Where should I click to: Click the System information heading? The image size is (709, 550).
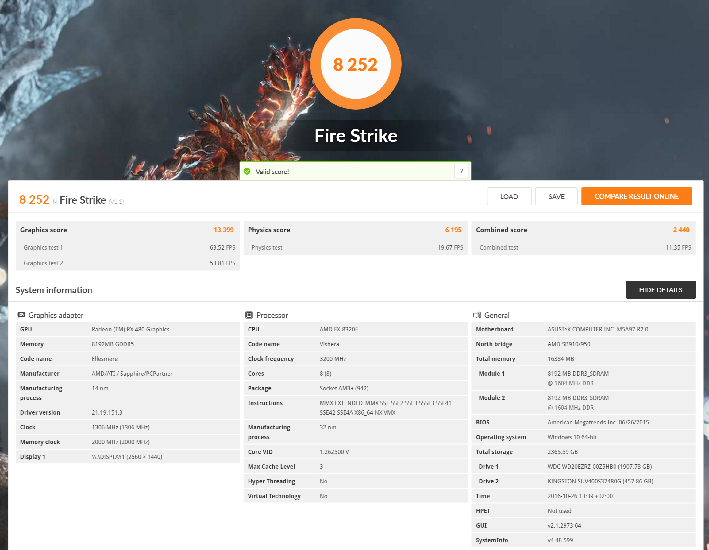click(54, 290)
